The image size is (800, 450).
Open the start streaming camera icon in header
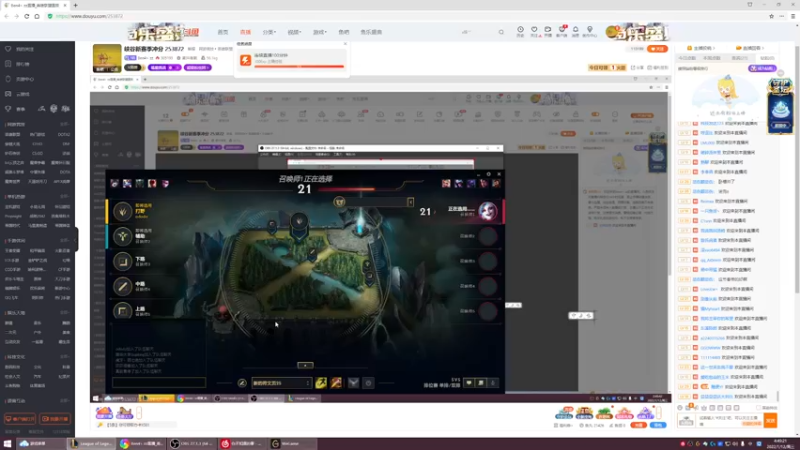coord(547,31)
